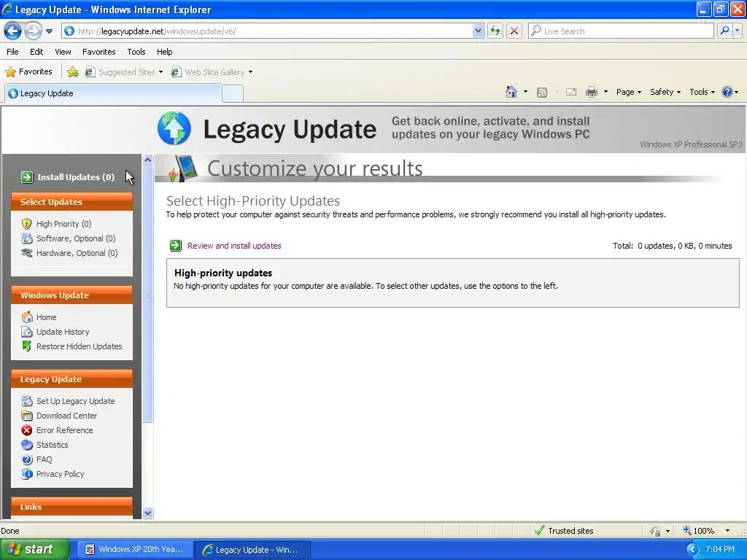Expand hidden tray icons in taskbar
This screenshot has height=560, width=747.
tap(692, 550)
